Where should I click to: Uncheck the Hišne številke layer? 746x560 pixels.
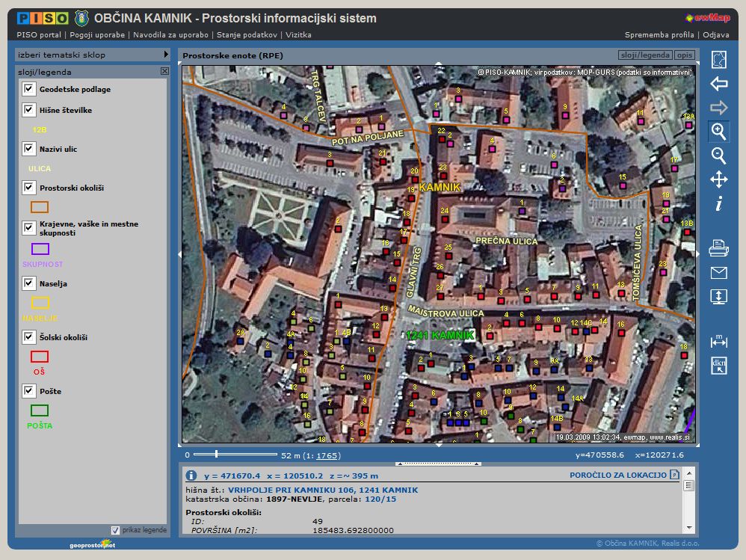(x=29, y=110)
